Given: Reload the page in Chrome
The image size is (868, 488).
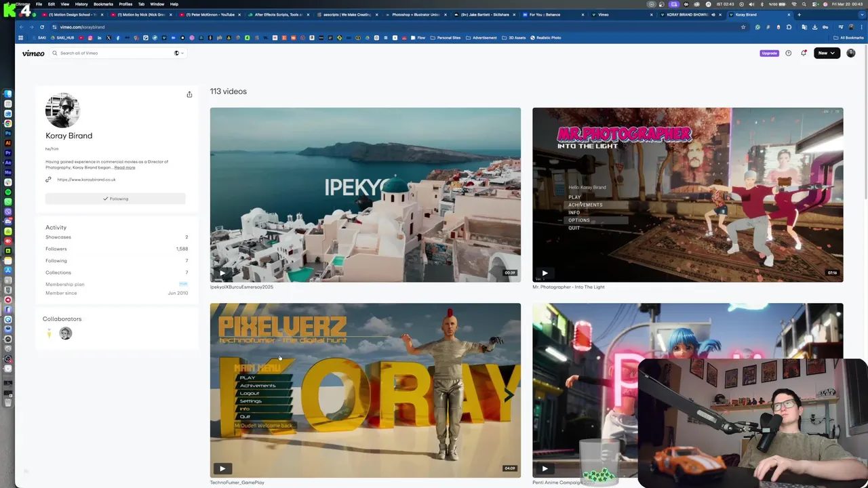Looking at the screenshot, I should click(42, 27).
